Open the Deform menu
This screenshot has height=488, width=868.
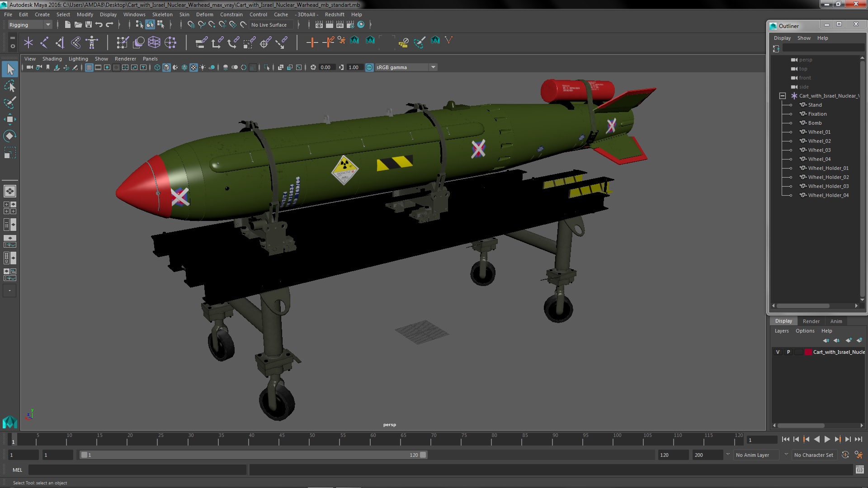coord(204,14)
